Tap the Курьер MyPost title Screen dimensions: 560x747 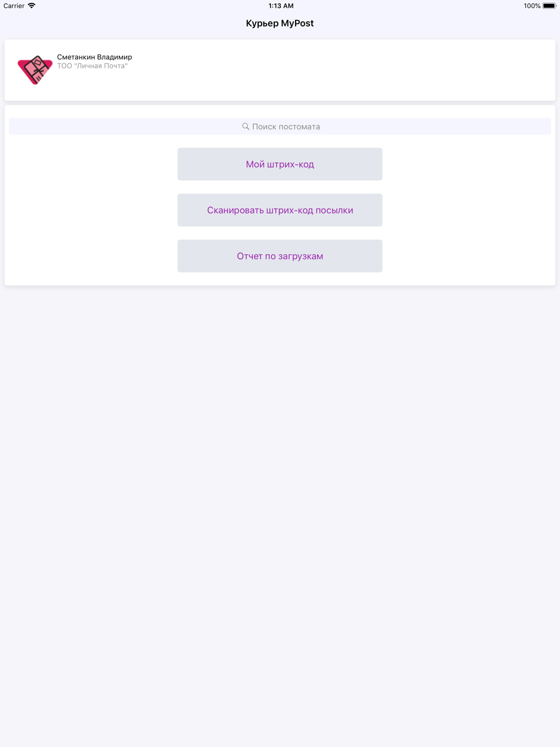[280, 23]
